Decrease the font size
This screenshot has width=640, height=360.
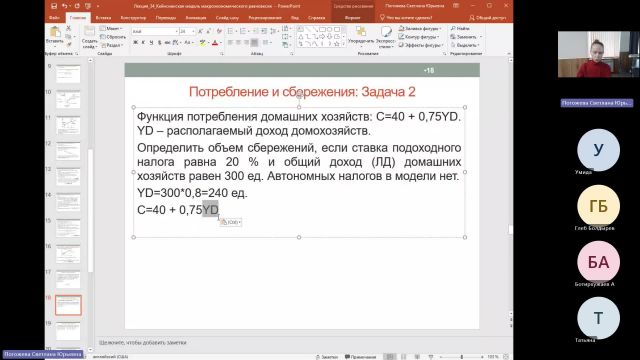(208, 31)
